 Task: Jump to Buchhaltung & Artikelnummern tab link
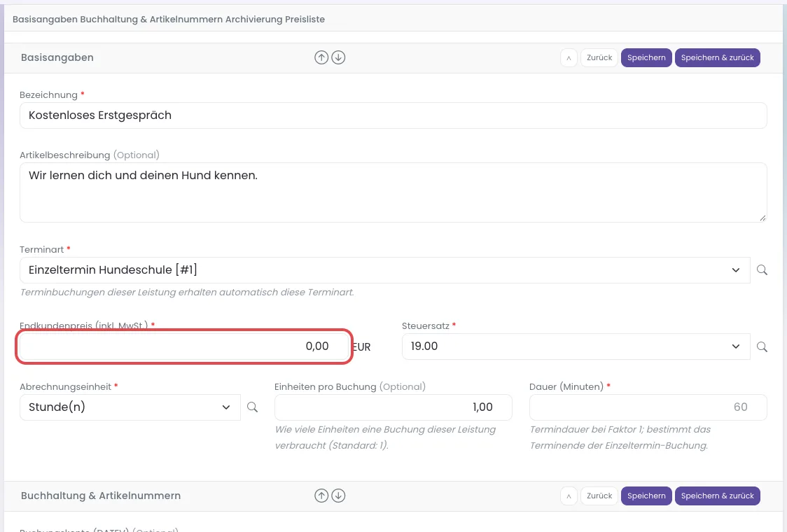[151, 19]
